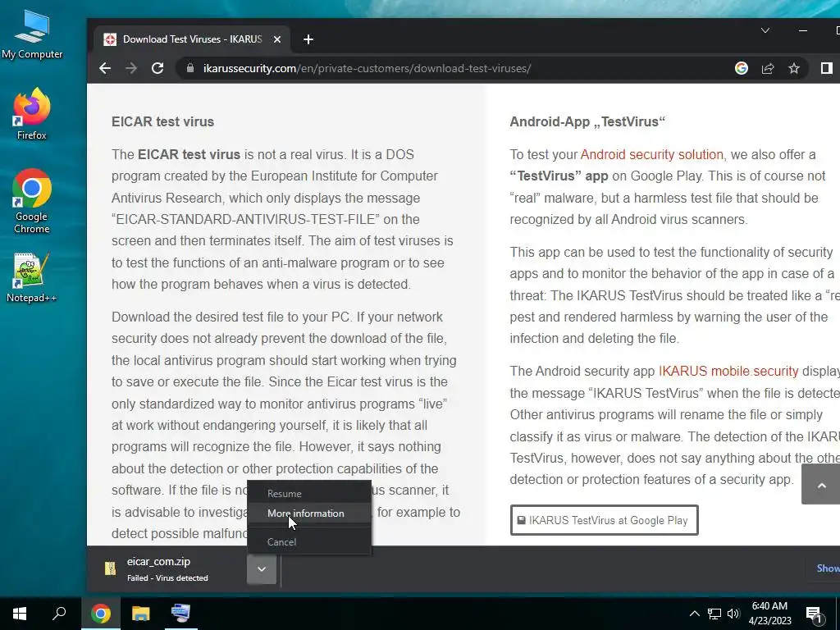
Task: Open the IKARUS mobile.security link
Action: coord(728,372)
